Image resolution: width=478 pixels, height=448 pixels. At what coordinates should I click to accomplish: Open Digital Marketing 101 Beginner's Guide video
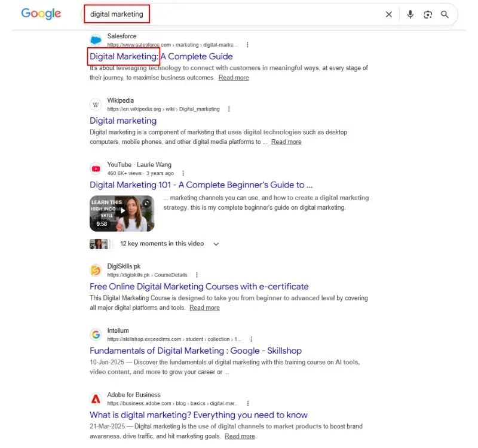201,185
